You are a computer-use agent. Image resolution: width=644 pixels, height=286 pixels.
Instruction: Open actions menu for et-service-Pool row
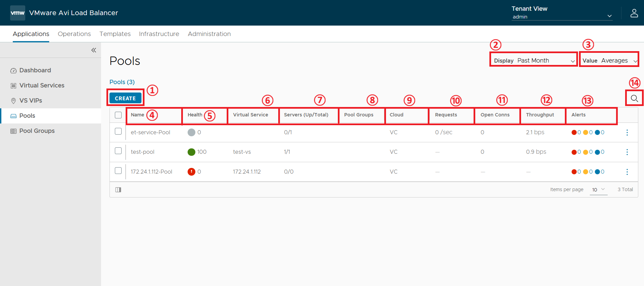627,133
